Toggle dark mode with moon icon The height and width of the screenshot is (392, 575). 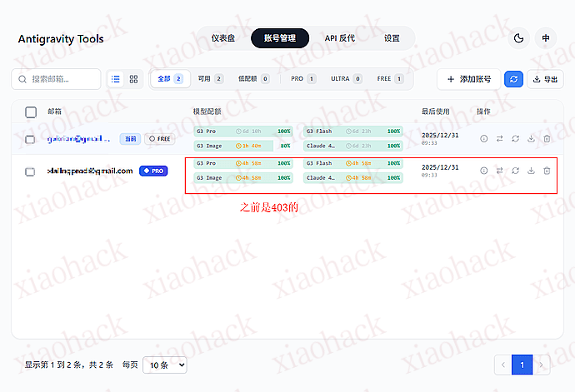tap(519, 38)
